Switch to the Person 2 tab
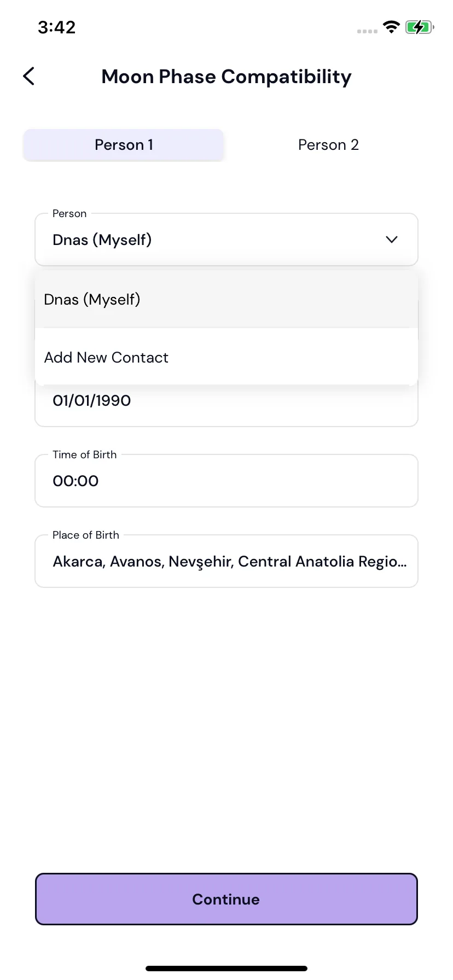Screen dimensions: 453x980 (328, 145)
